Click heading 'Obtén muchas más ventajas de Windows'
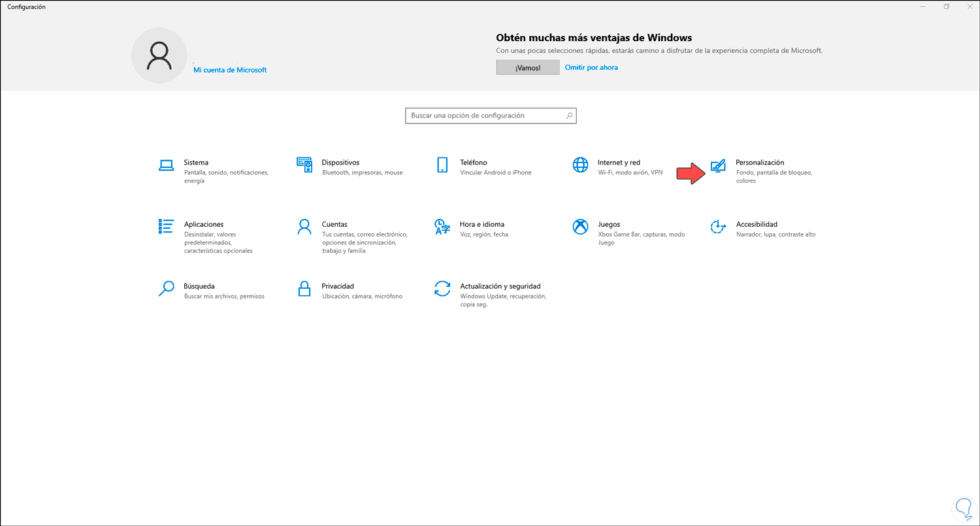This screenshot has height=526, width=980. coord(594,38)
